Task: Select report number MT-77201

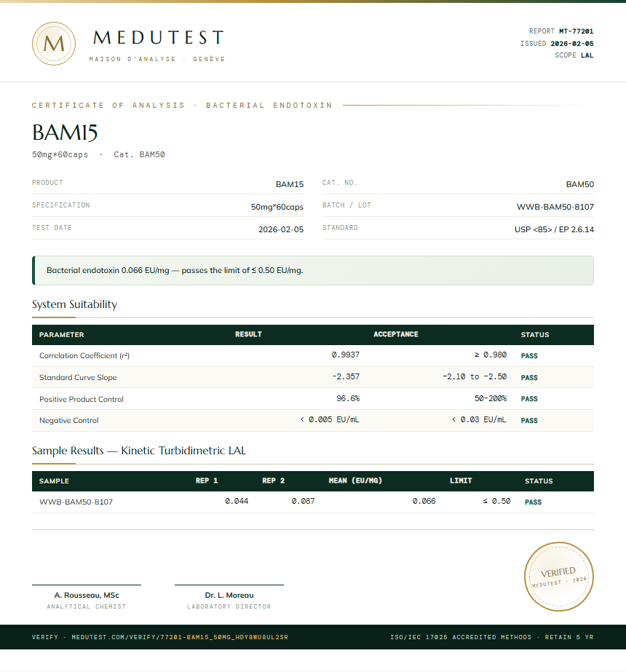Action: (x=577, y=31)
